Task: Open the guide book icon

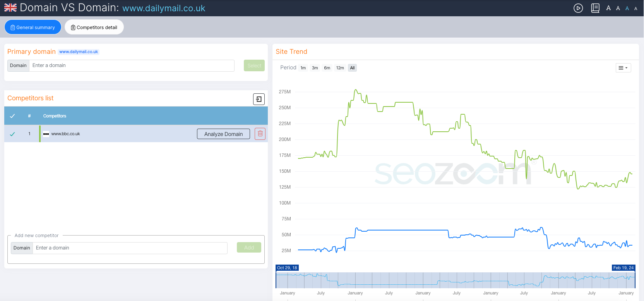Action: pyautogui.click(x=595, y=8)
